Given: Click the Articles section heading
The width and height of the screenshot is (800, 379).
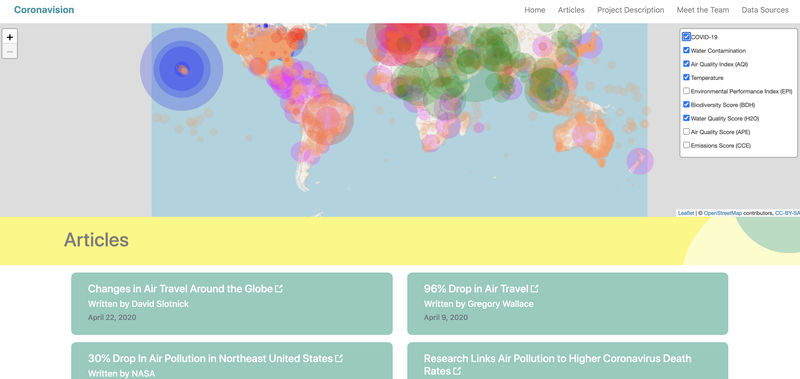Looking at the screenshot, I should pyautogui.click(x=96, y=240).
